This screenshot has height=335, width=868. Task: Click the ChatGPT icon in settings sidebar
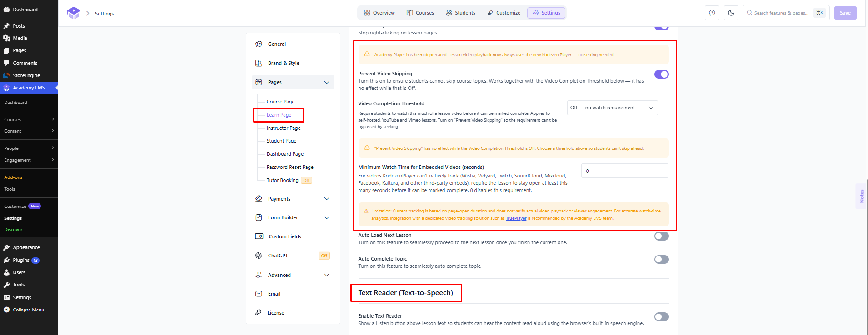click(259, 256)
